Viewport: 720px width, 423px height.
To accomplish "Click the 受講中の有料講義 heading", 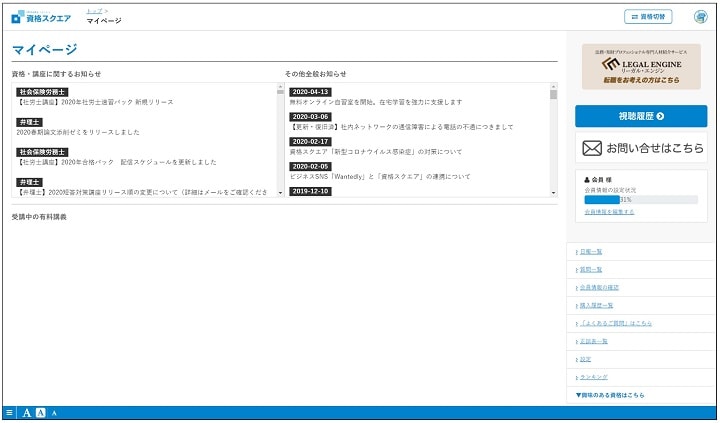I will click(x=39, y=217).
